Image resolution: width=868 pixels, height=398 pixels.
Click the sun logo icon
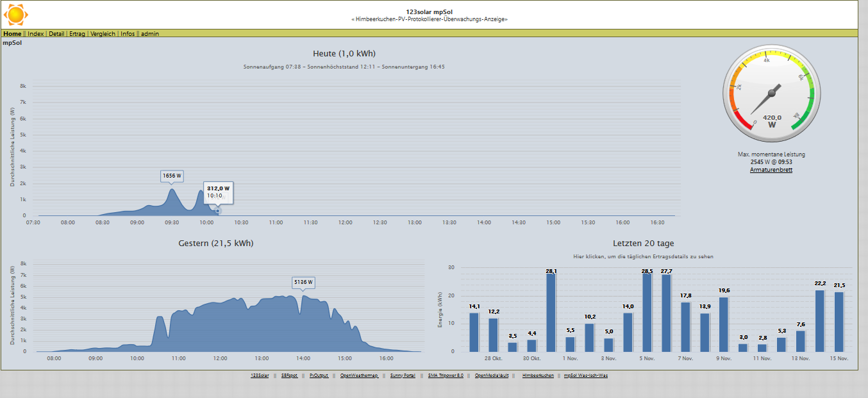16,14
